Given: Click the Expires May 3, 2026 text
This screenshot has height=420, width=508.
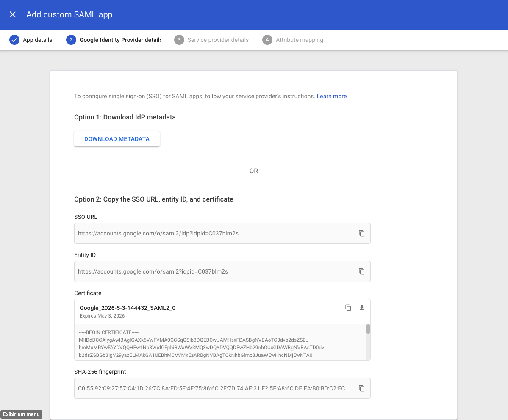Looking at the screenshot, I should (x=102, y=316).
